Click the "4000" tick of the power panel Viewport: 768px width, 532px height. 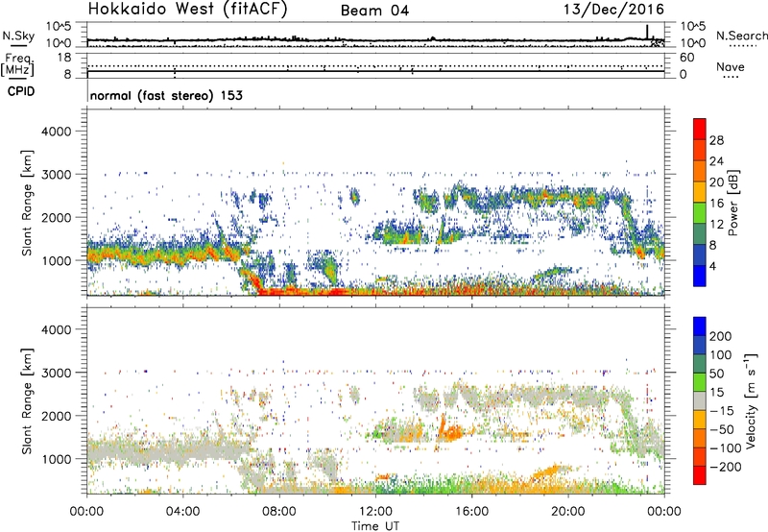tap(56, 132)
